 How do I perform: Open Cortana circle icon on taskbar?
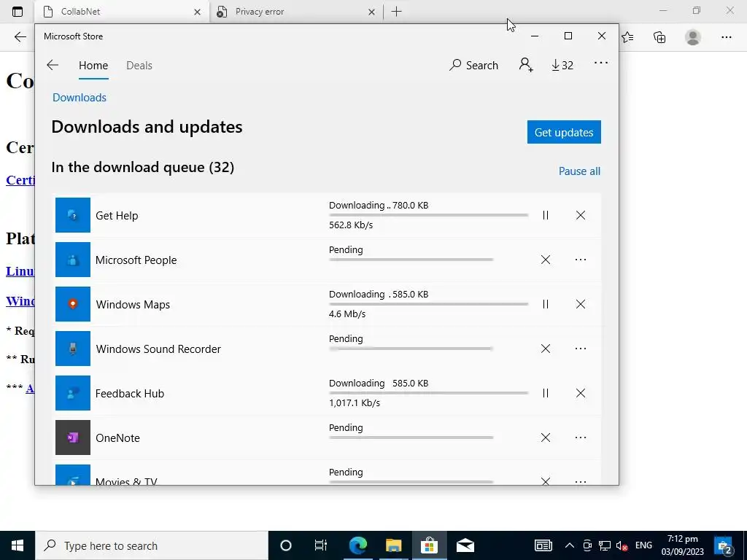pyautogui.click(x=285, y=545)
